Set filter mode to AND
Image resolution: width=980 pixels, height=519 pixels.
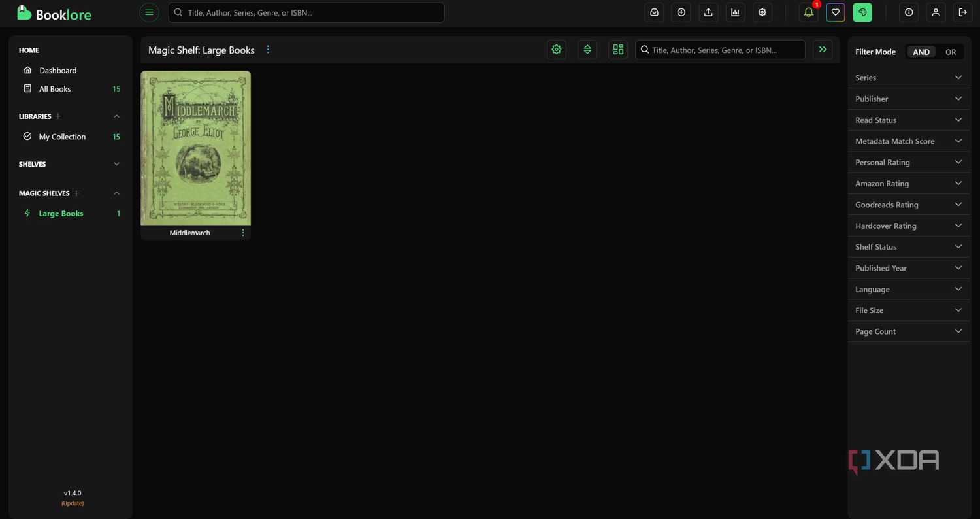click(921, 52)
